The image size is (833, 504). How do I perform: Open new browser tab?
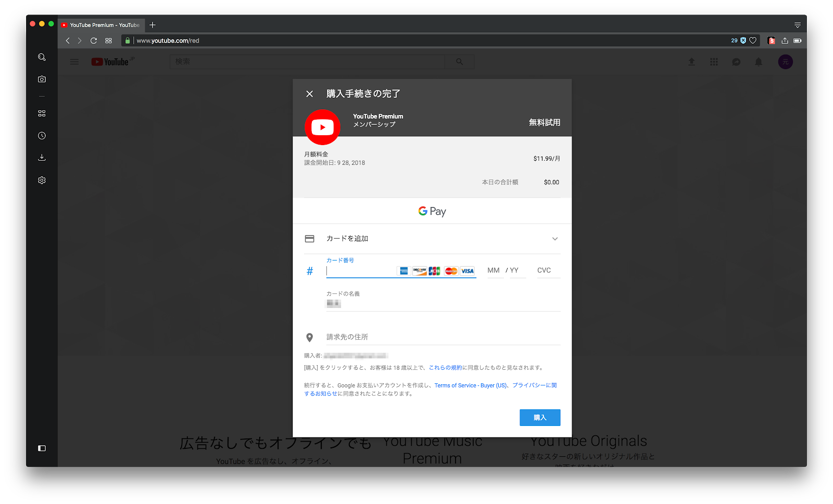click(153, 25)
